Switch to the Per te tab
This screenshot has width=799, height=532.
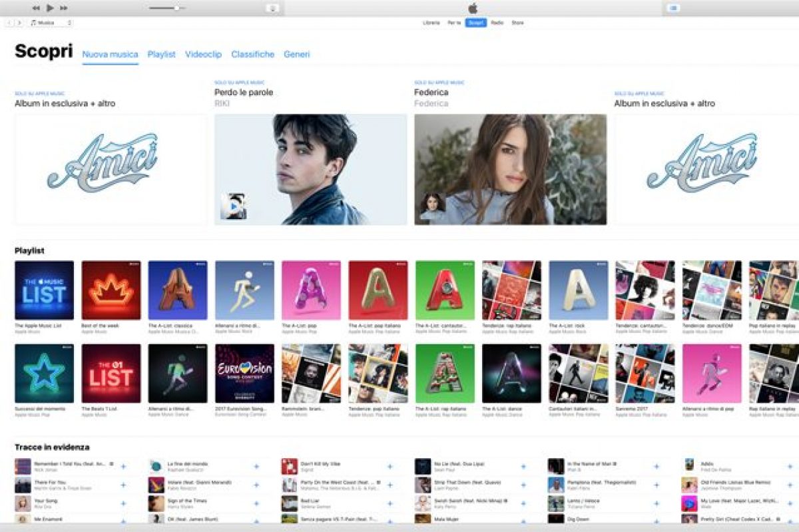(454, 23)
